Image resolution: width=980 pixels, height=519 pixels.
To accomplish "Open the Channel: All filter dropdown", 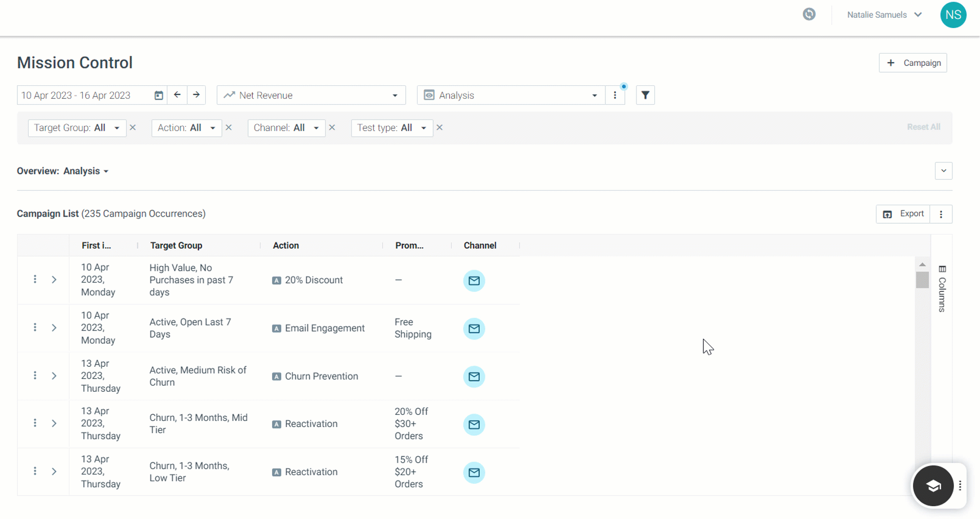I will [x=286, y=128].
